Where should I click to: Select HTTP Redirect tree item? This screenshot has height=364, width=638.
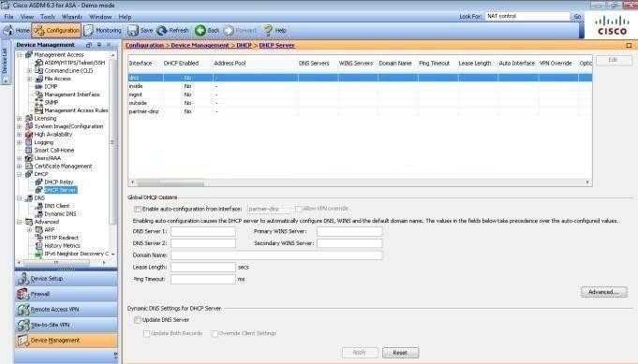pos(62,238)
